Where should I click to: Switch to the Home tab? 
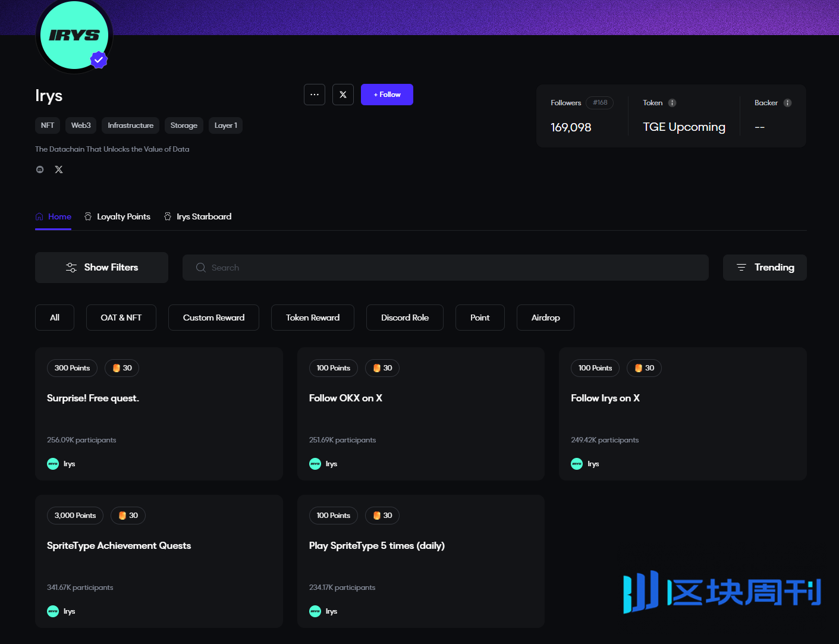54,217
